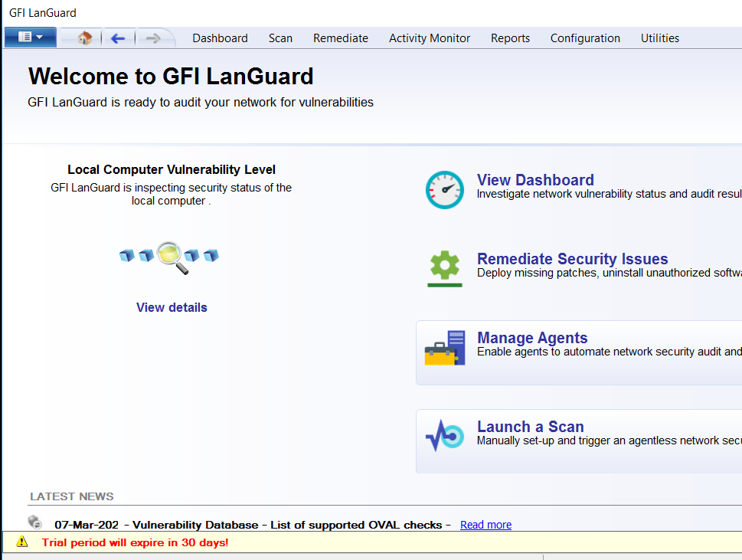Open Remediate Security Issues link

[x=573, y=259]
